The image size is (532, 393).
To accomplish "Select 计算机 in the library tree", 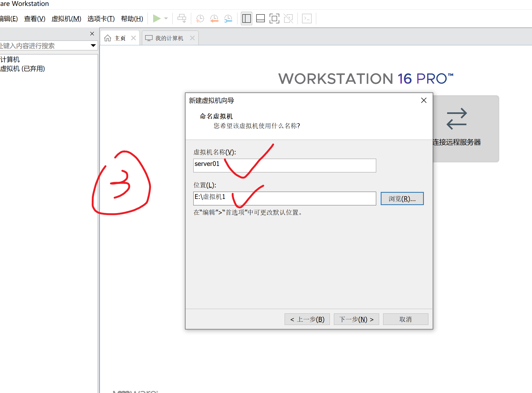I will tap(10, 60).
